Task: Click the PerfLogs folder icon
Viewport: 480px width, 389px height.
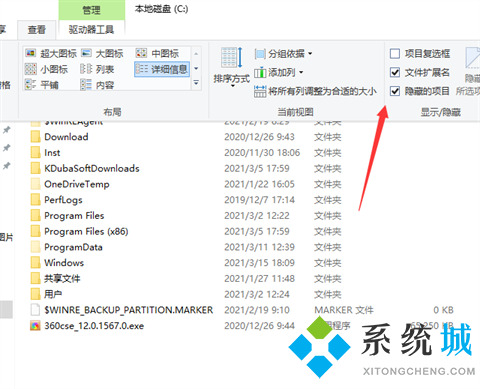Action: click(x=35, y=200)
